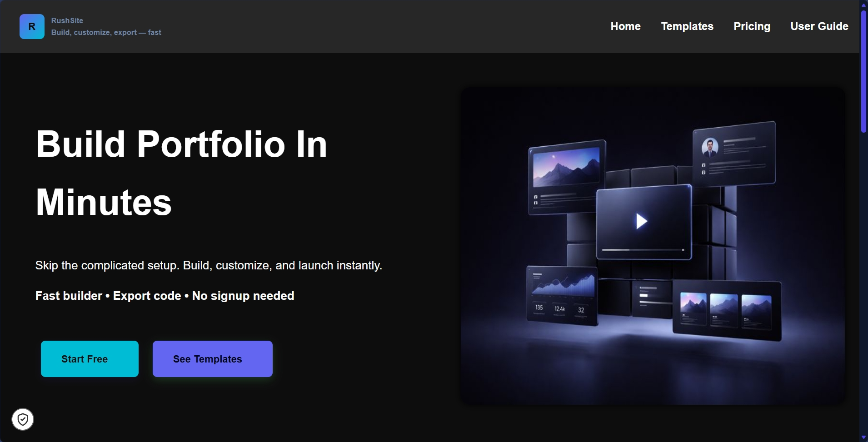This screenshot has width=868, height=442.
Task: Click the RushSite brand name text
Action: [67, 20]
